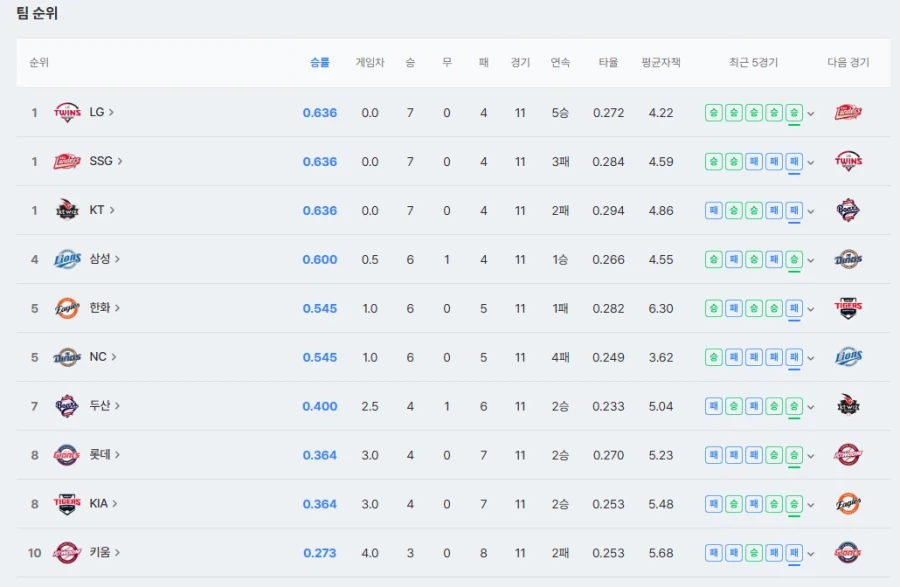The height and width of the screenshot is (587, 900).
Task: Click KT's 0.636 win rate value
Action: coord(320,210)
